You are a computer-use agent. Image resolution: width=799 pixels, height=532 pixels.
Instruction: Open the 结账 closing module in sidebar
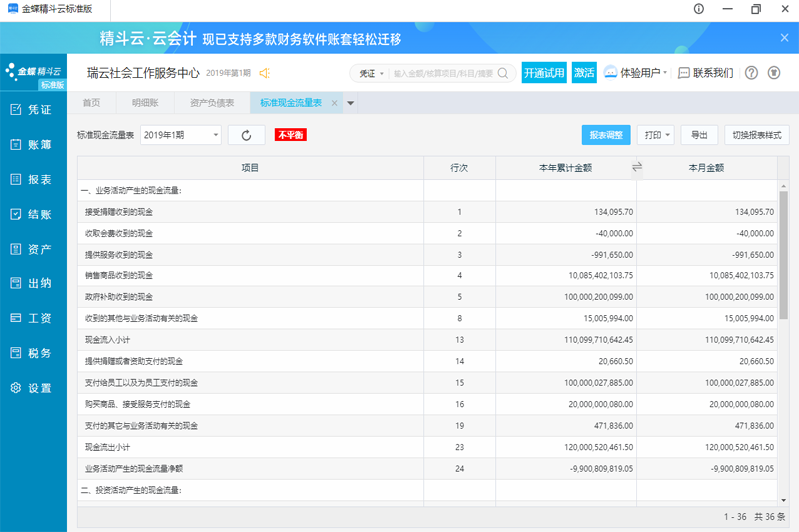point(33,214)
